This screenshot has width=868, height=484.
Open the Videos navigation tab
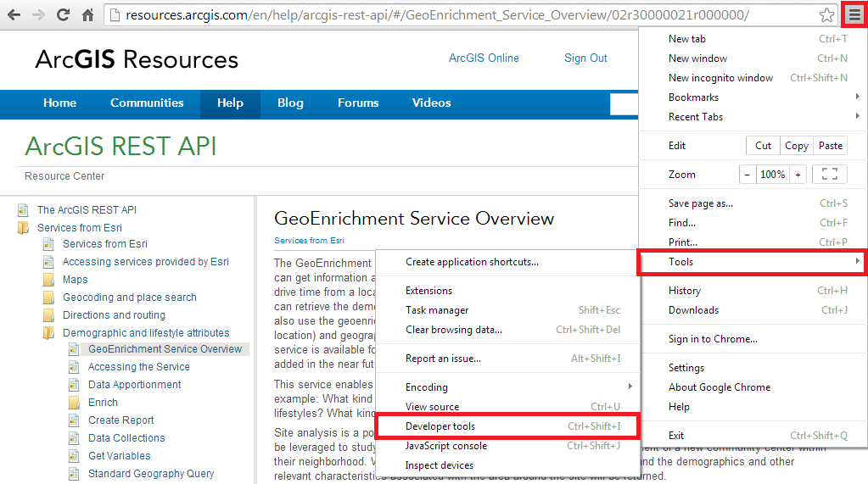click(431, 103)
